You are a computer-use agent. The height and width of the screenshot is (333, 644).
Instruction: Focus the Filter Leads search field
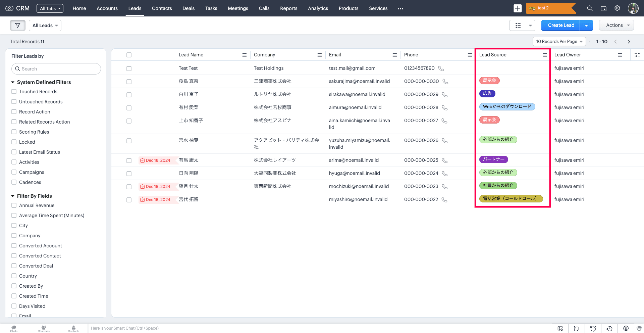coord(56,69)
